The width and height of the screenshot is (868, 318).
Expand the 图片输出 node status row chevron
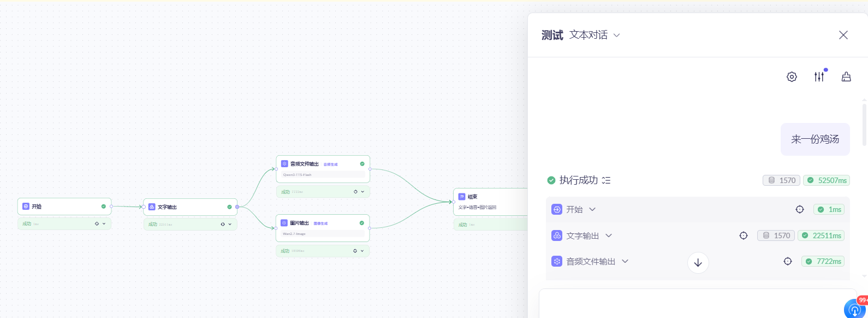(x=362, y=251)
